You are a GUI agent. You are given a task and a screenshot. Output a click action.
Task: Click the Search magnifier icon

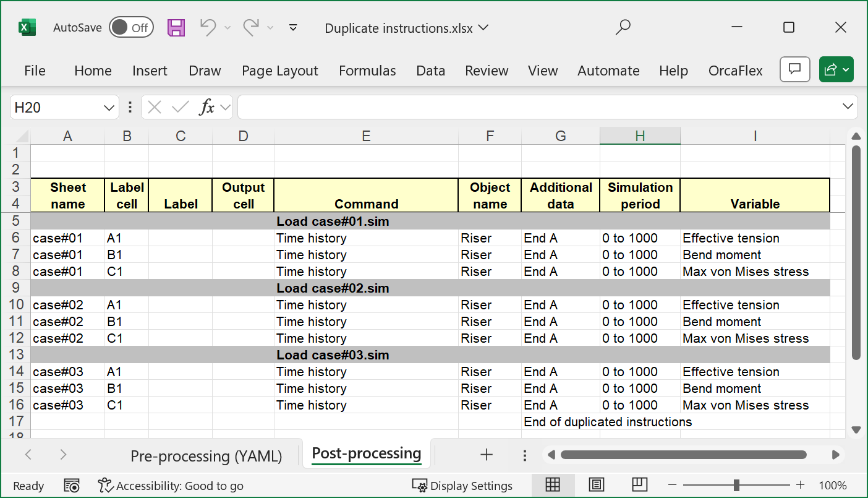point(623,28)
